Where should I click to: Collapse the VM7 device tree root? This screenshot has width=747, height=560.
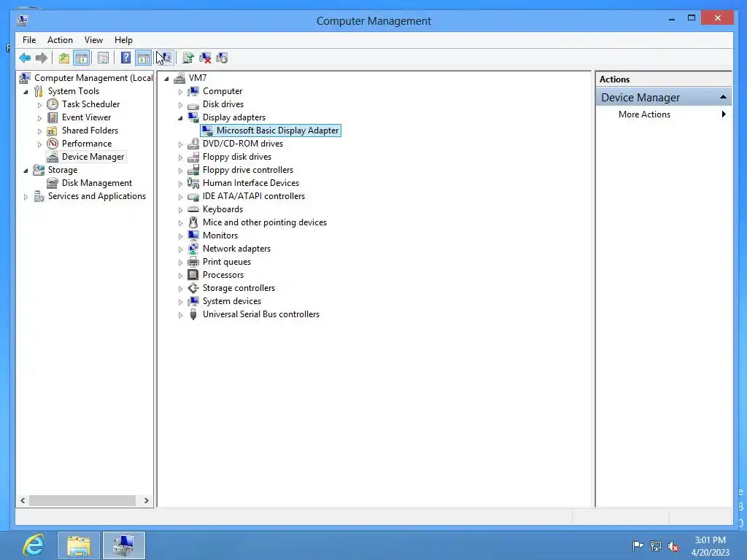(167, 79)
